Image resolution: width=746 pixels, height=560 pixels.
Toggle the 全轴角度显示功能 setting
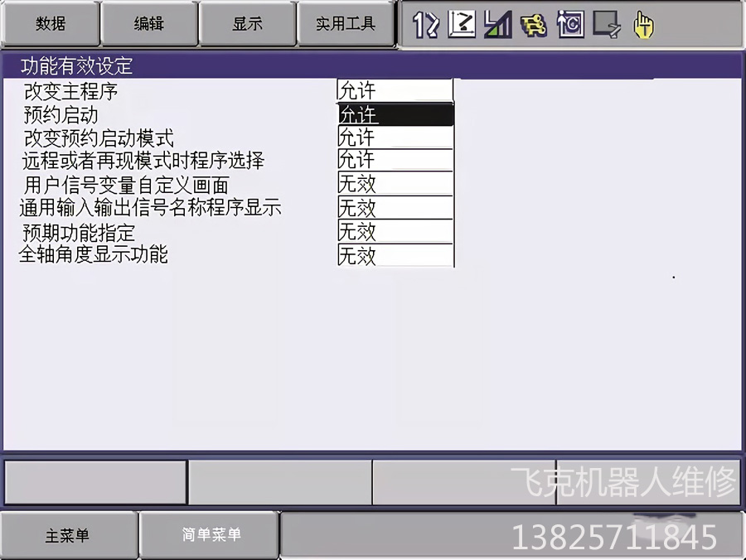click(393, 256)
